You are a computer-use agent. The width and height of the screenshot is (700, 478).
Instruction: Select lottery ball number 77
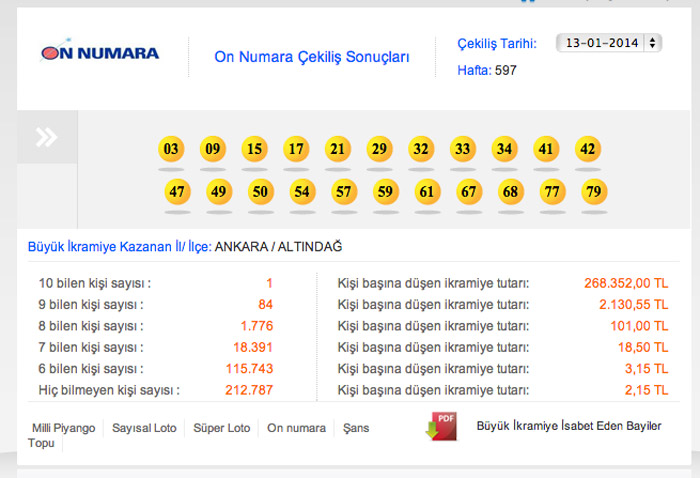click(552, 191)
